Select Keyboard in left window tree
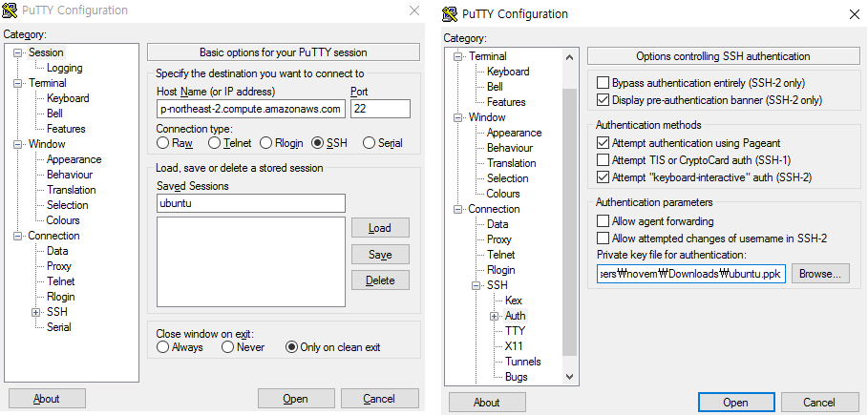The height and width of the screenshot is (415, 868). click(68, 98)
